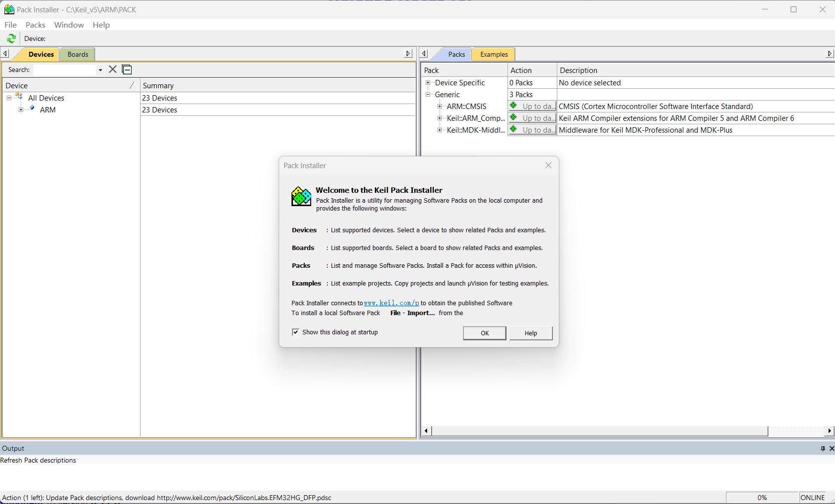835x504 pixels.
Task: Select the Keil::ARM_Compiler pack row
Action: 475,118
